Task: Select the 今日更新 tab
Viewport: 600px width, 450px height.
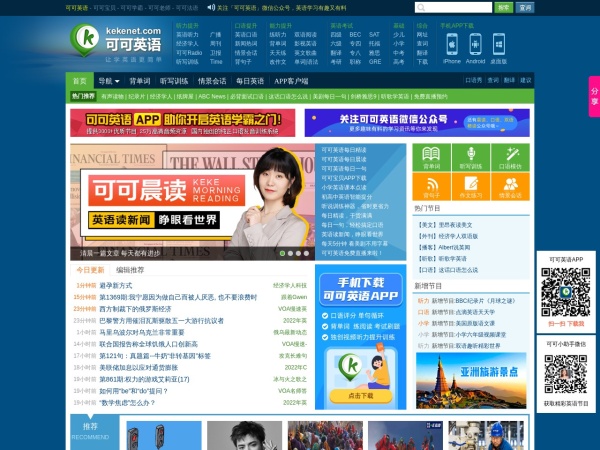Action: pyautogui.click(x=90, y=270)
